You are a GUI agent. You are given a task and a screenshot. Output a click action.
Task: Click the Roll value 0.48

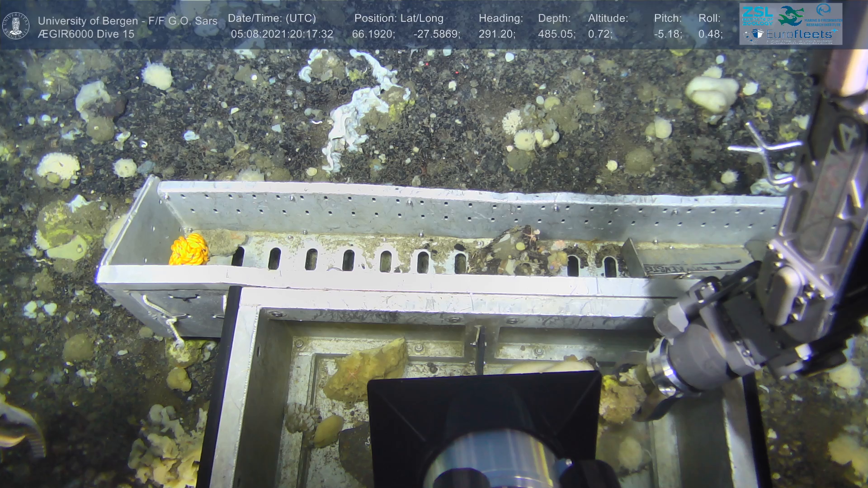tap(710, 34)
